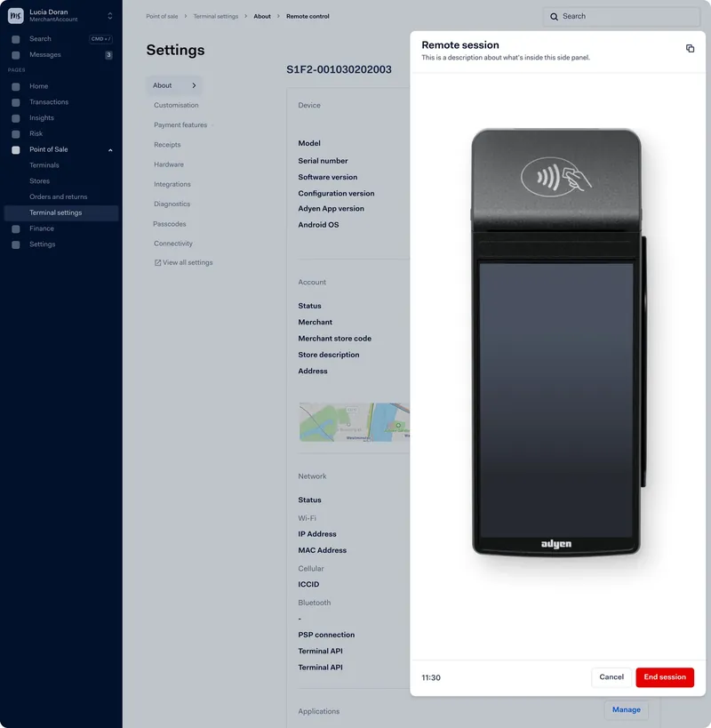Click the copy icon in Remote session panel
The image size is (711, 728).
[690, 48]
